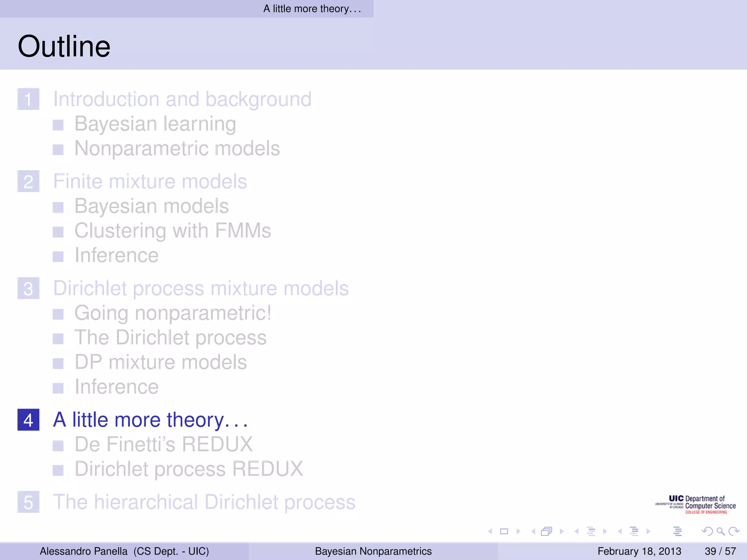
Task: Click the header tab A little more theory
Action: (312, 8)
